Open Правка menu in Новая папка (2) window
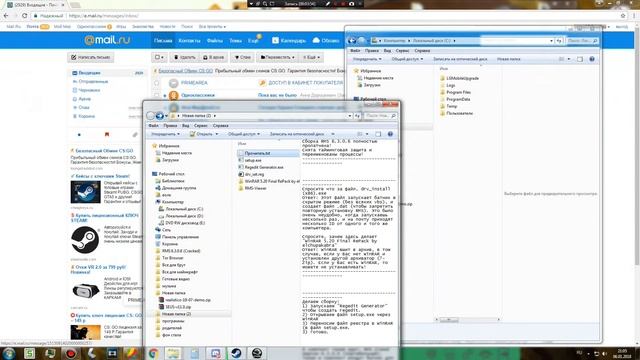Image resolution: width=640 pixels, height=360 pixels. point(170,126)
